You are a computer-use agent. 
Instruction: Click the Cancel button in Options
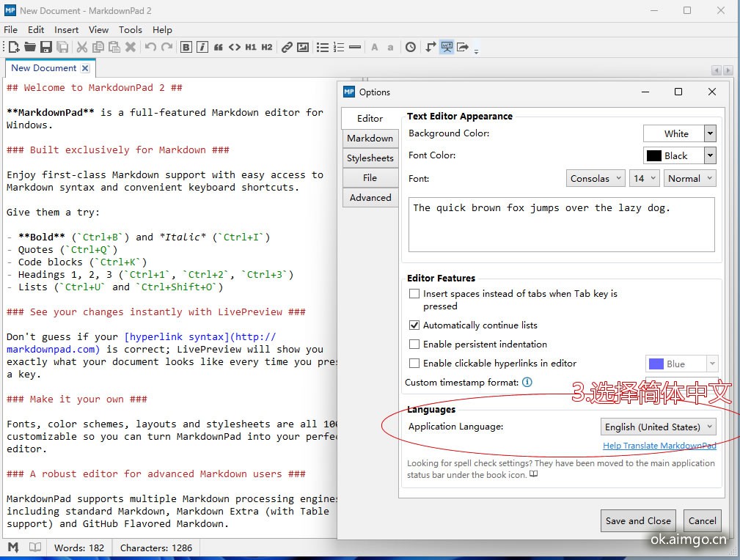[x=703, y=521]
